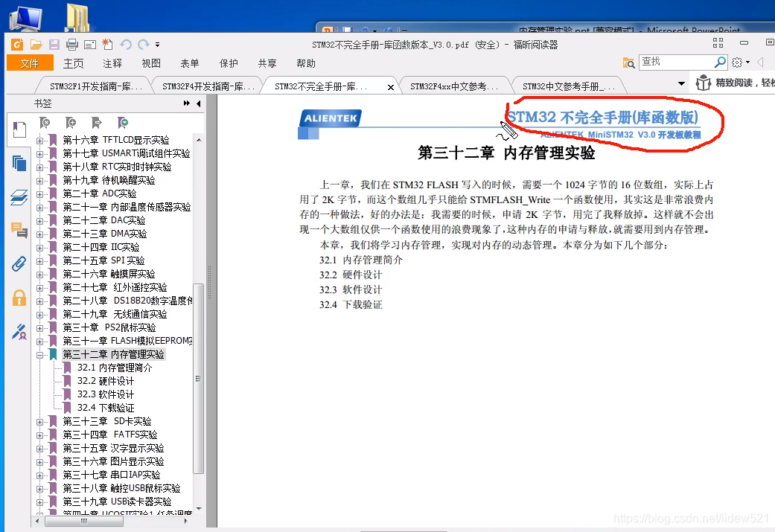
Task: Print the document using the printer icon
Action: click(72, 45)
